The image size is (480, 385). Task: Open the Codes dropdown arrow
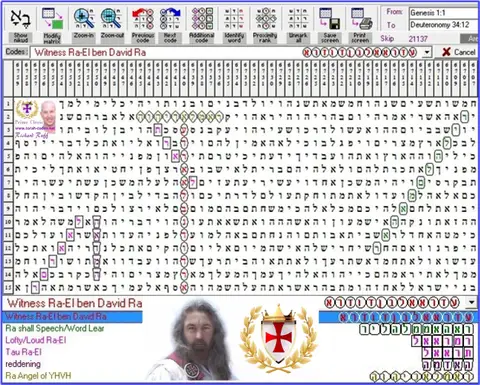point(427,52)
